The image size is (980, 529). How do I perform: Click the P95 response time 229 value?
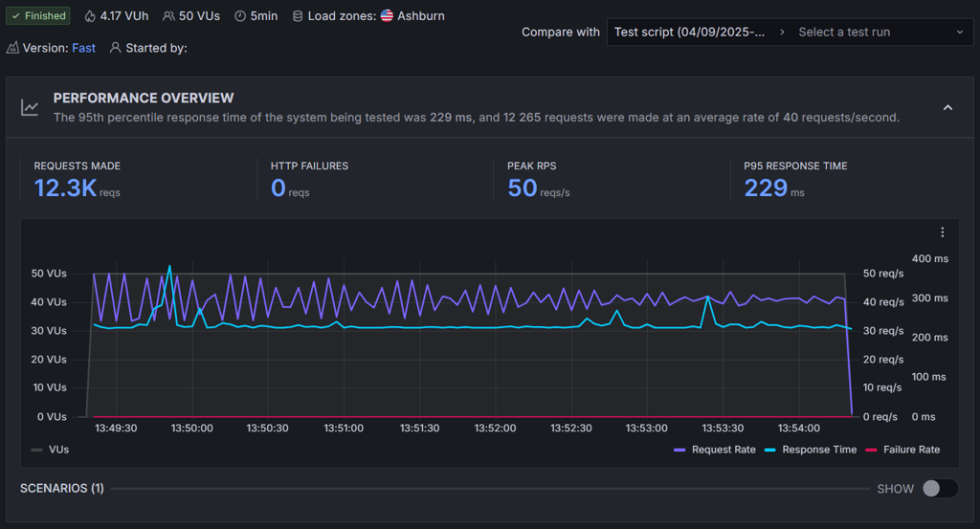tap(766, 188)
